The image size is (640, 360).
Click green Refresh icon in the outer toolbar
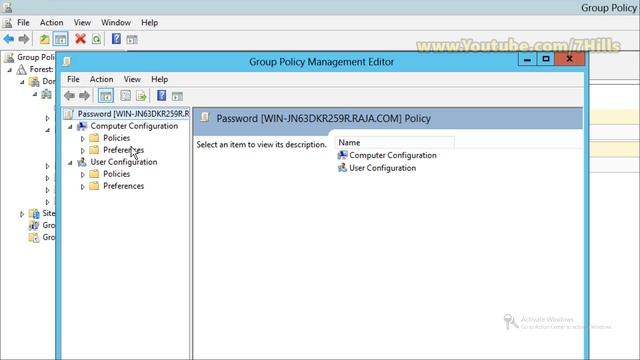96,39
